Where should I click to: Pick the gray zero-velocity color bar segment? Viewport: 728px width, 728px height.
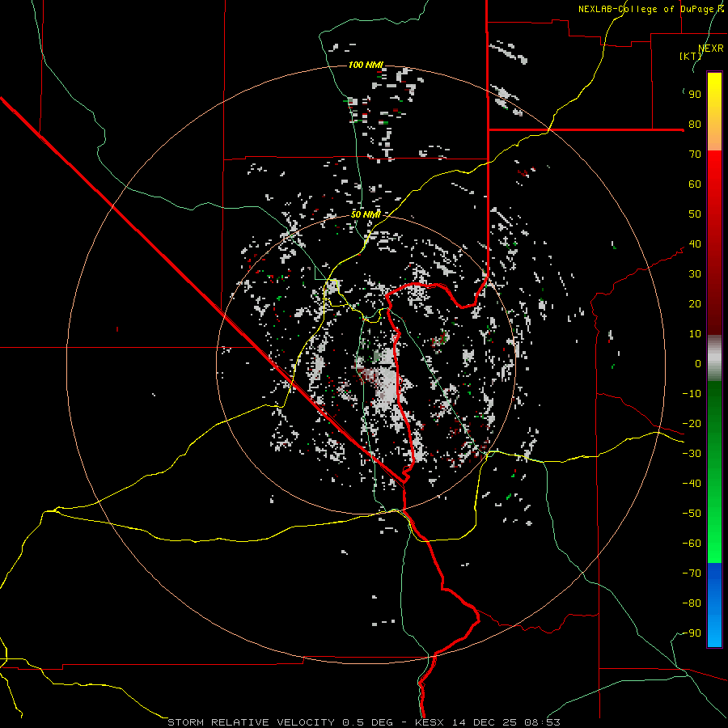click(x=714, y=358)
